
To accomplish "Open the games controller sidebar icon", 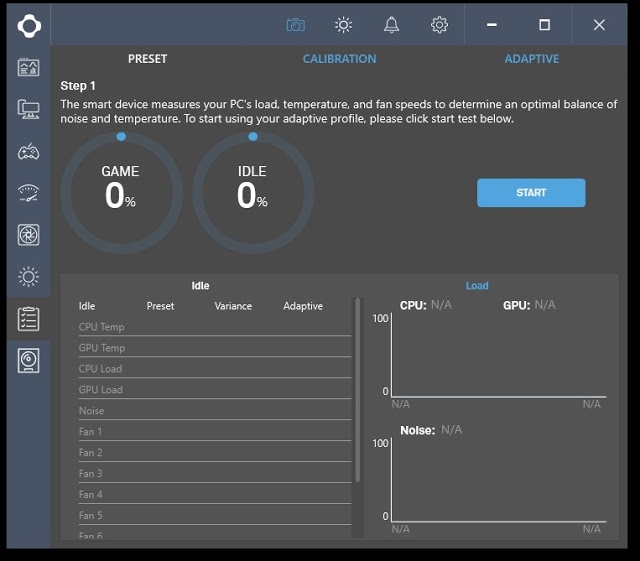I will point(29,152).
